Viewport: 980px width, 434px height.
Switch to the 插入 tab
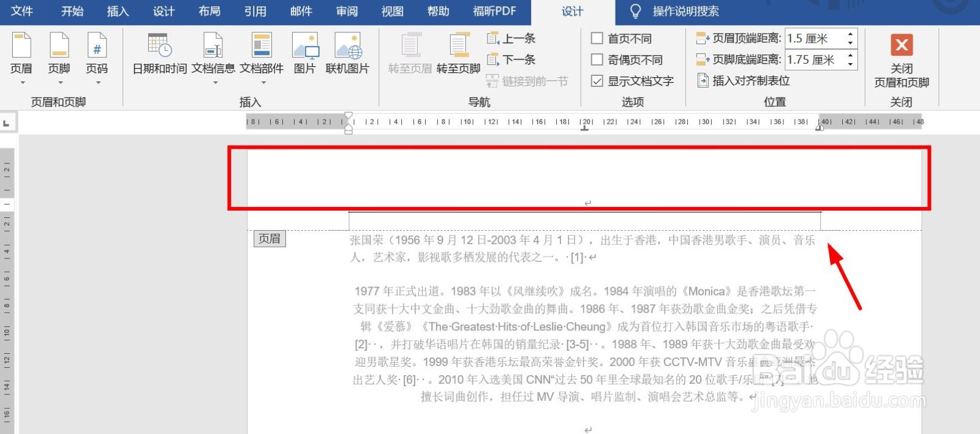tap(118, 11)
